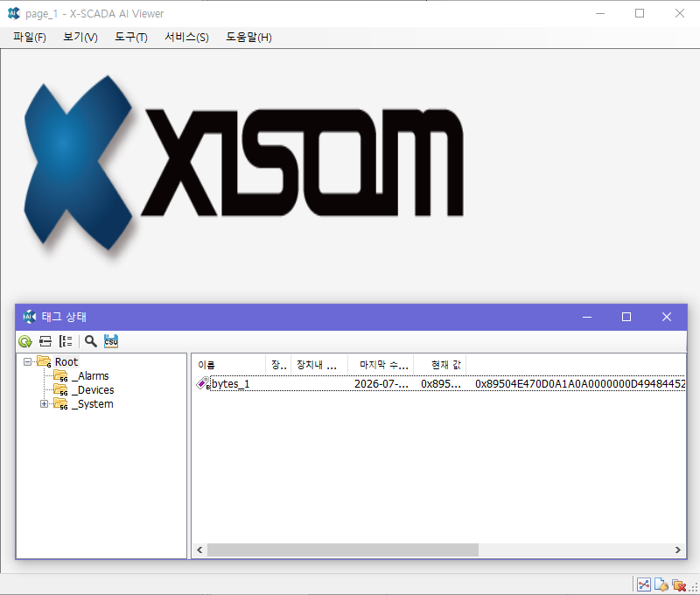Click the _Devices folder icon
700x595 pixels.
pos(60,389)
